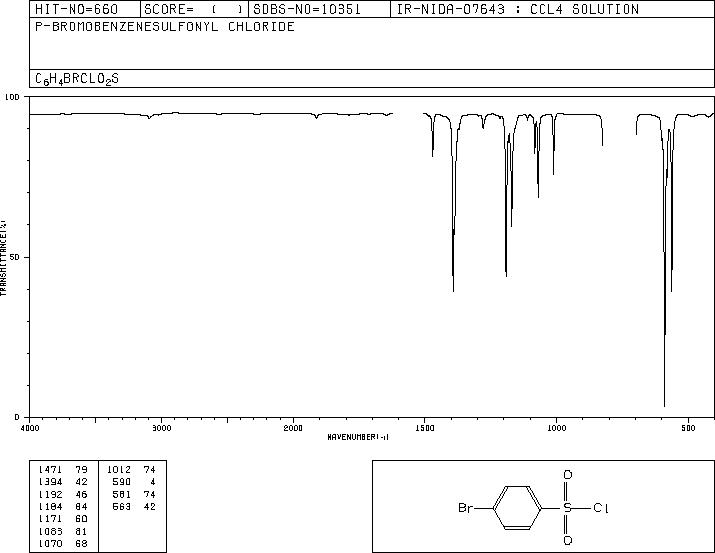
Task: Click the 50 transmittance axis label
Action: (x=15, y=257)
